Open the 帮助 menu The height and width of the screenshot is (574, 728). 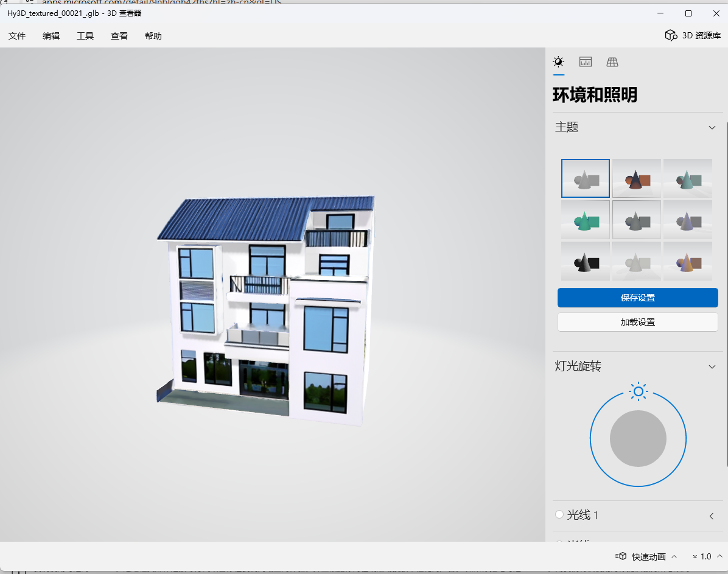pyautogui.click(x=153, y=36)
